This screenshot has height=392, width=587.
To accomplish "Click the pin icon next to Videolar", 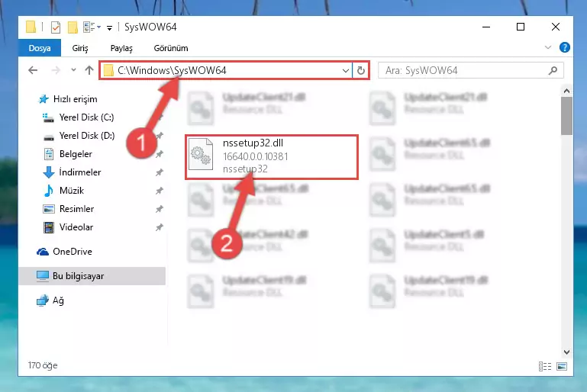I will 160,227.
